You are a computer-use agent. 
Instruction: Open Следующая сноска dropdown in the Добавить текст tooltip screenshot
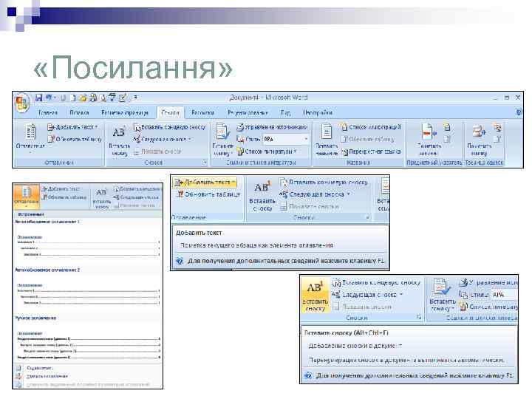pos(348,194)
